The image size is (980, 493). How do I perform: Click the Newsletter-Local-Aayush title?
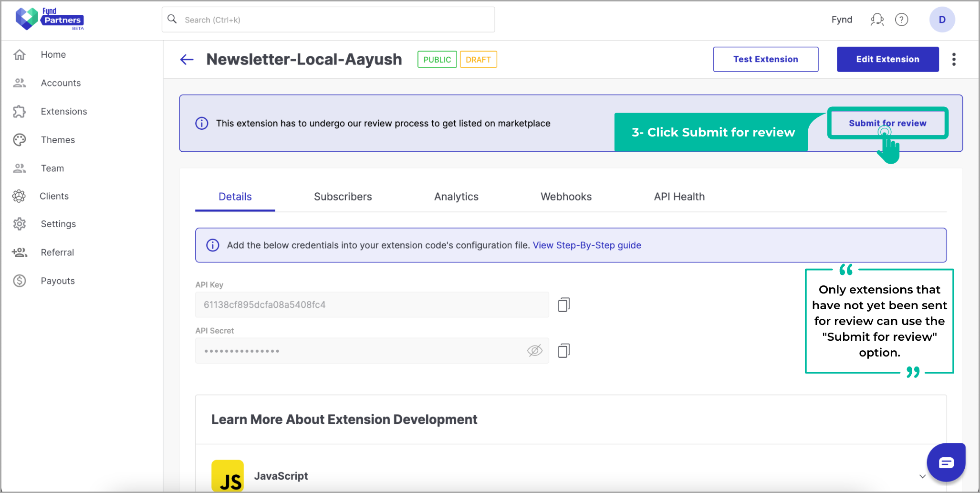click(x=304, y=59)
